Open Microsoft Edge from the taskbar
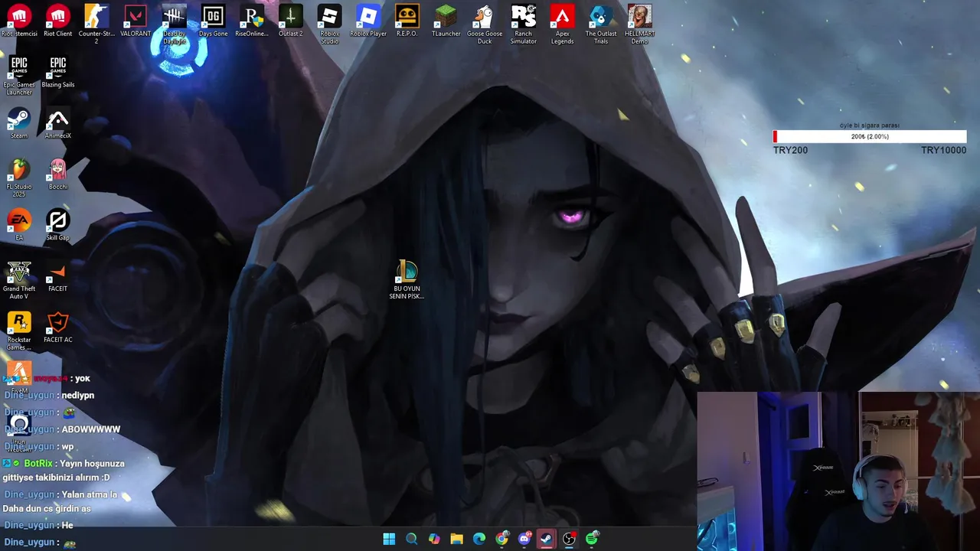This screenshot has height=551, width=980. click(x=479, y=539)
